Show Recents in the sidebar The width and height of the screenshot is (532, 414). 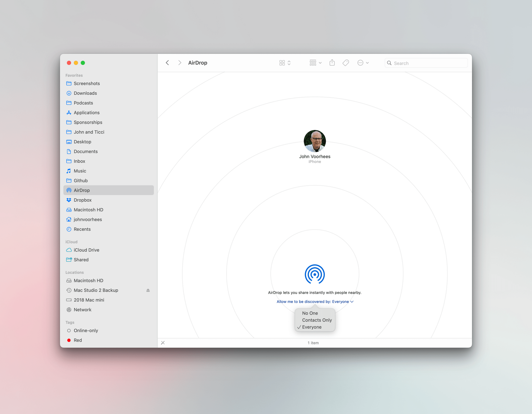[x=109, y=229]
